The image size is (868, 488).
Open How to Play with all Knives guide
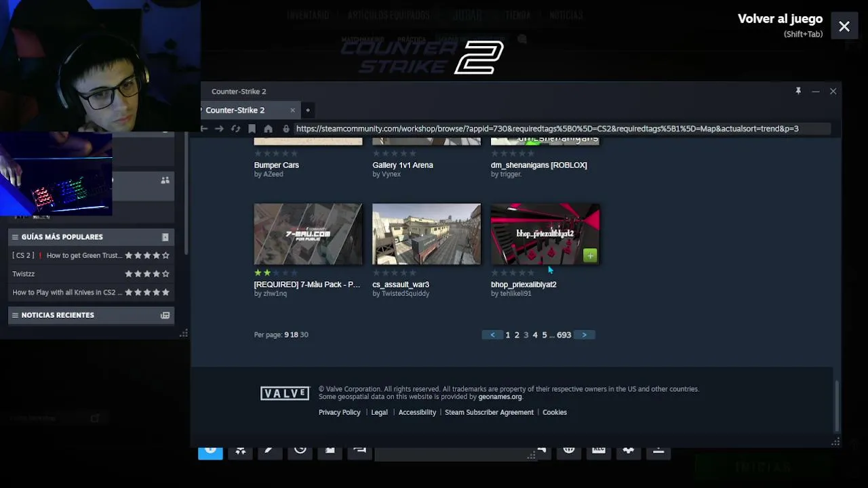pyautogui.click(x=91, y=292)
